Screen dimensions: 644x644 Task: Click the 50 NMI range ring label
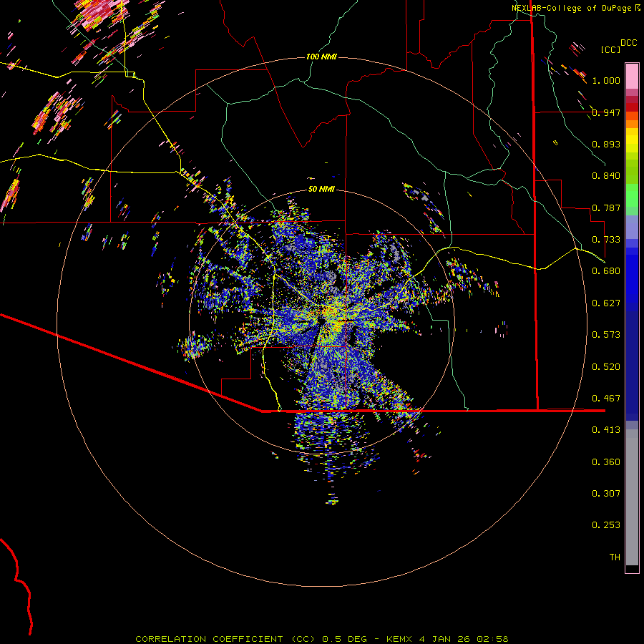pos(321,190)
